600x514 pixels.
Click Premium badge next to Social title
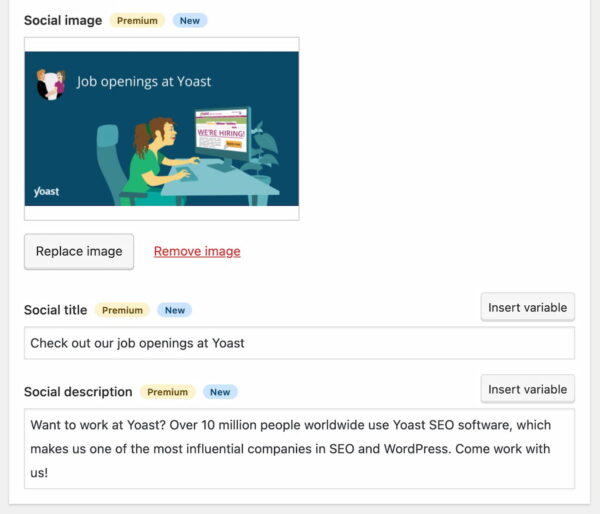click(122, 310)
